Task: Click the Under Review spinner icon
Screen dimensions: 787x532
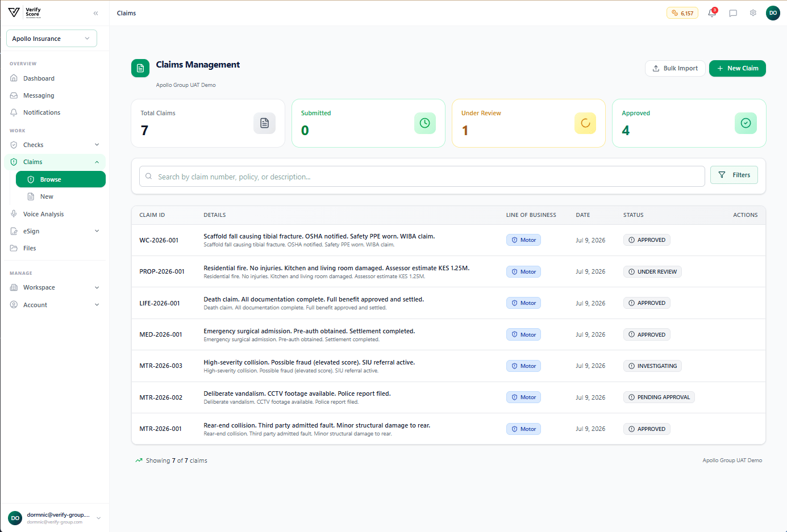Action: [x=585, y=123]
